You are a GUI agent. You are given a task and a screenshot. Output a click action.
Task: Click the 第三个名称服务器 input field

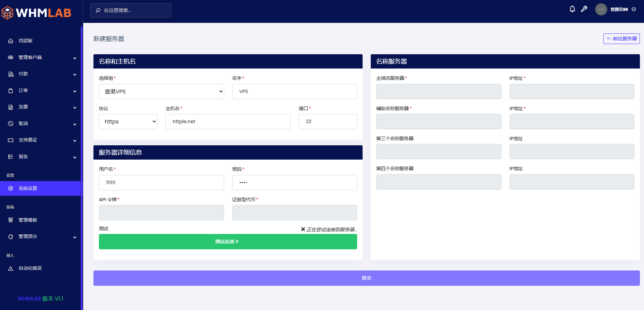(x=439, y=151)
